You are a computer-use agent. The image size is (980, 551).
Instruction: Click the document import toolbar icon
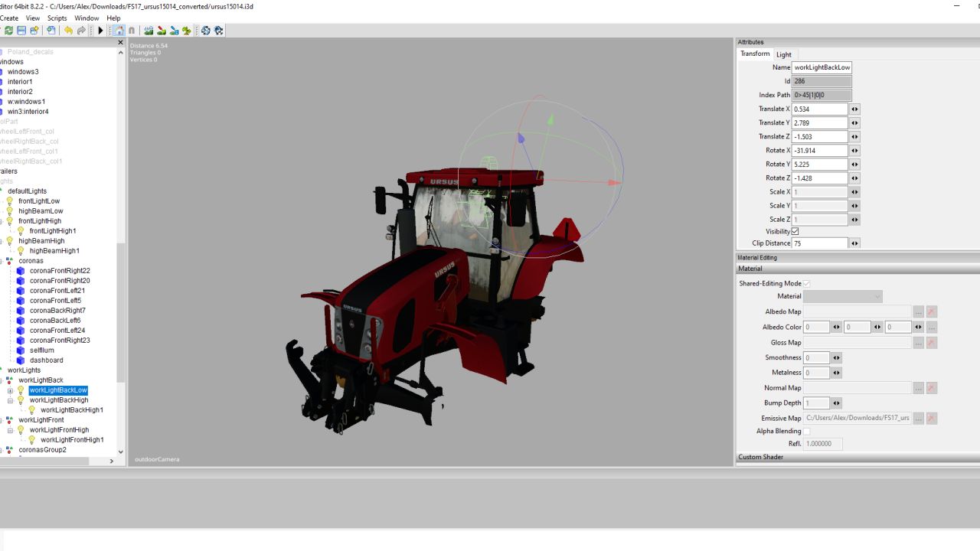point(51,31)
